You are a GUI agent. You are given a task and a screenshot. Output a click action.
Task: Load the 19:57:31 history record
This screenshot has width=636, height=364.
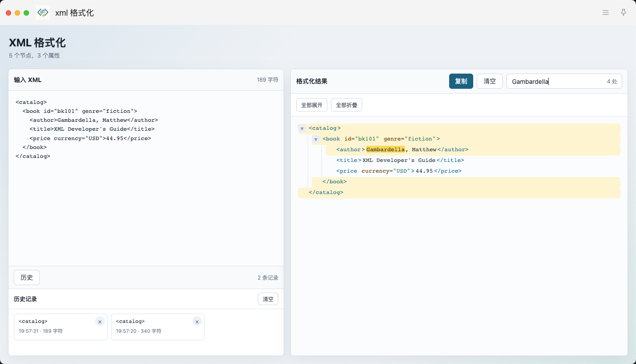[61, 327]
